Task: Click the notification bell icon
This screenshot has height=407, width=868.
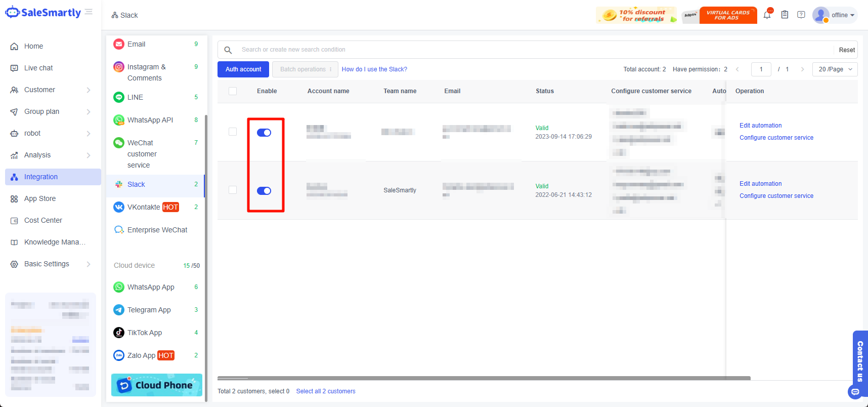Action: pyautogui.click(x=767, y=15)
